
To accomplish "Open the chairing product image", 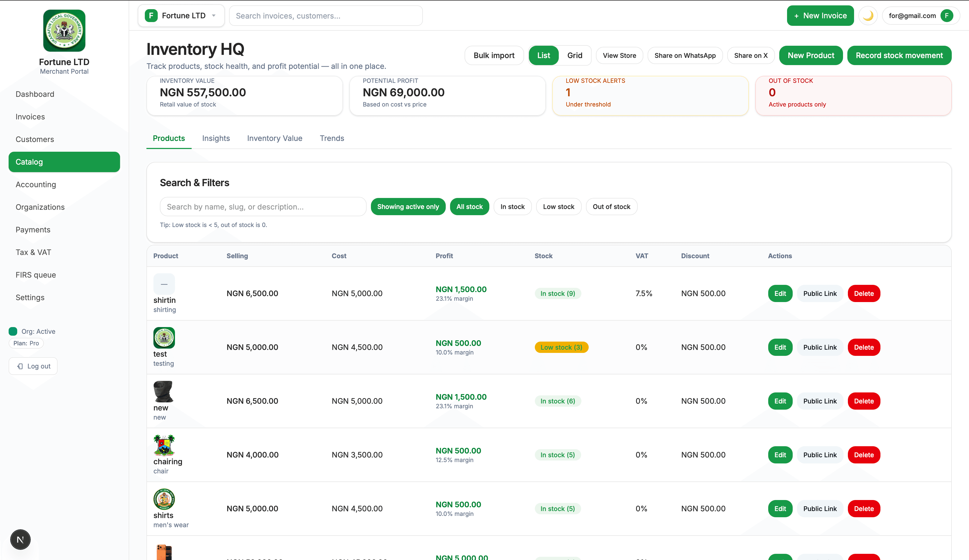I will click(x=164, y=445).
